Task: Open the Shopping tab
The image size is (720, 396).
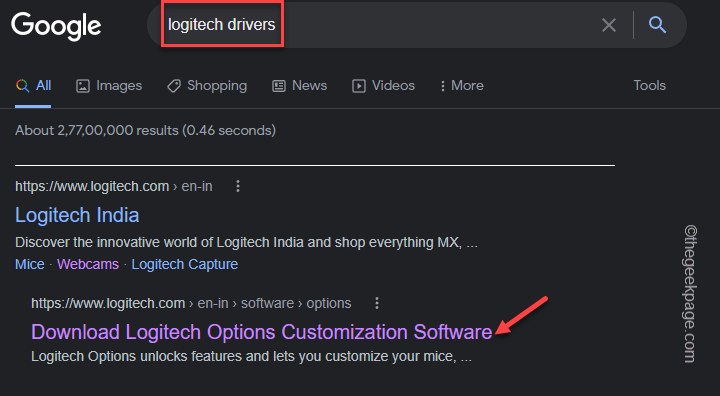Action: click(207, 85)
